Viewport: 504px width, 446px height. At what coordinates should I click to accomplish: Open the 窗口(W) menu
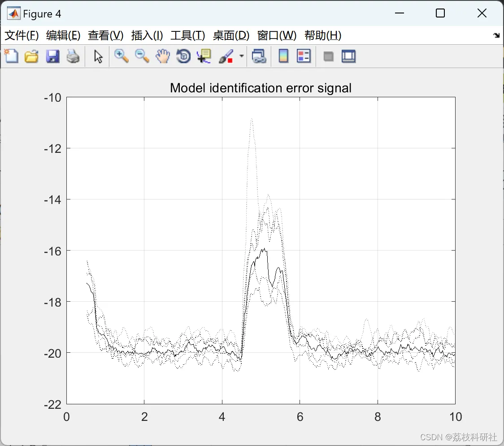pos(277,35)
